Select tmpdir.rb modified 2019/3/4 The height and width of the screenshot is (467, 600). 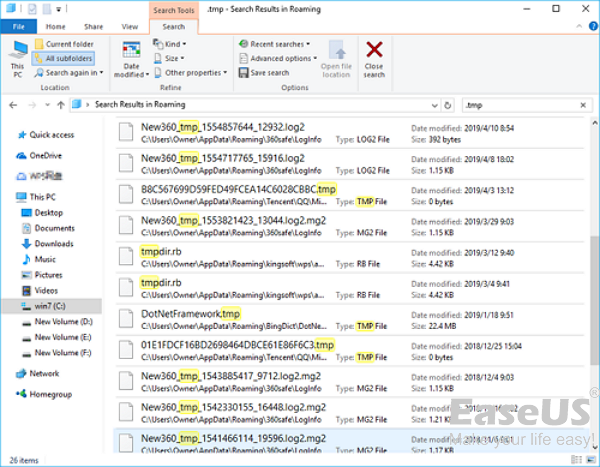click(350, 289)
